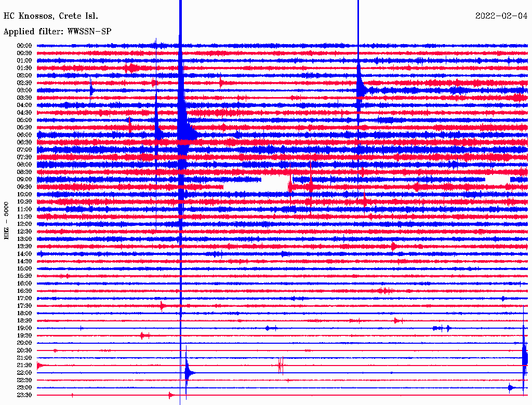This screenshot has height=405, width=532.
Task: Select the 14:30 time label
Action: (x=24, y=262)
